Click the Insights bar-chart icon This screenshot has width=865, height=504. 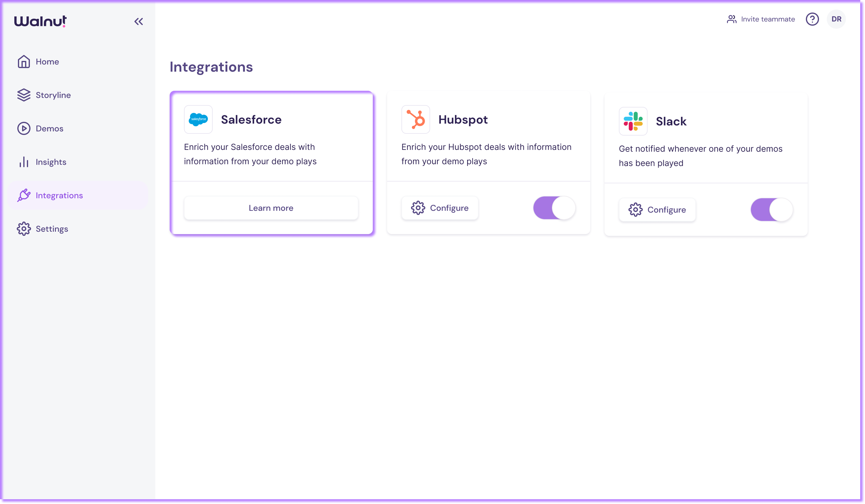24,162
